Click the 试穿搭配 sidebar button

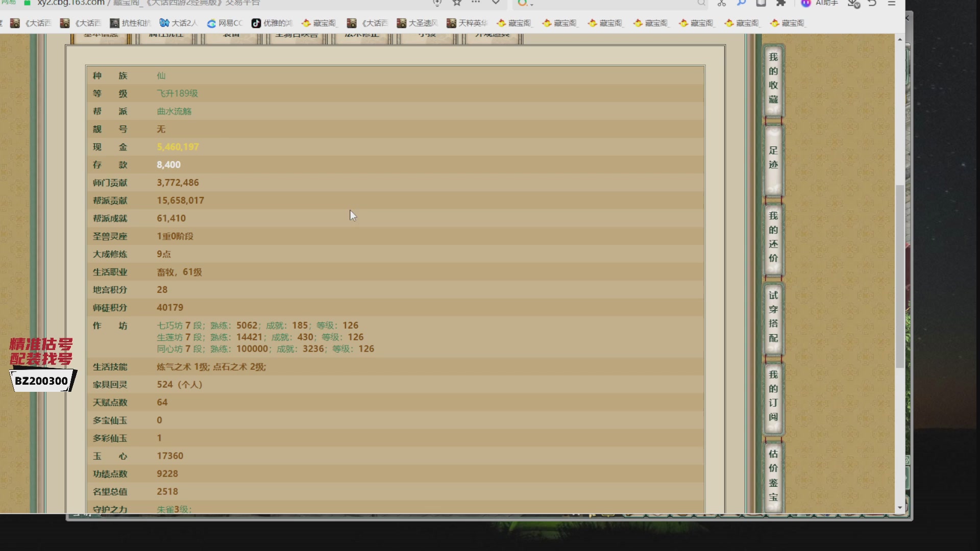pyautogui.click(x=773, y=317)
